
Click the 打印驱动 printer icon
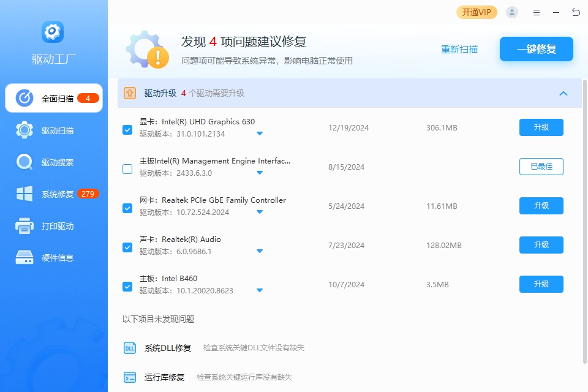[24, 226]
